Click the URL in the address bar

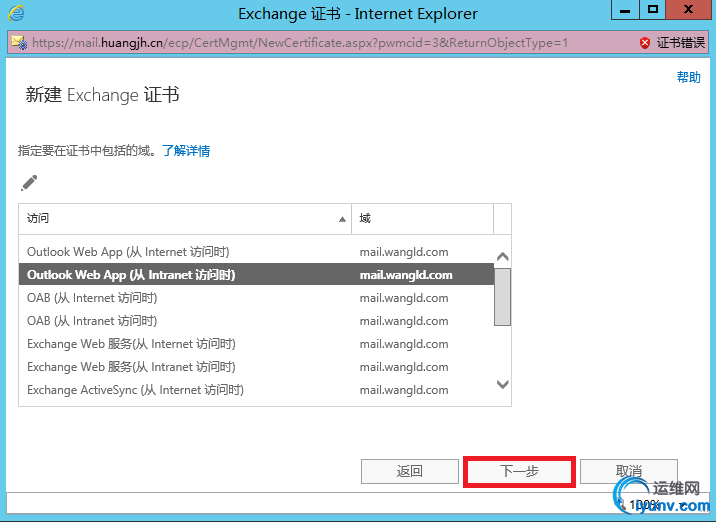point(300,43)
